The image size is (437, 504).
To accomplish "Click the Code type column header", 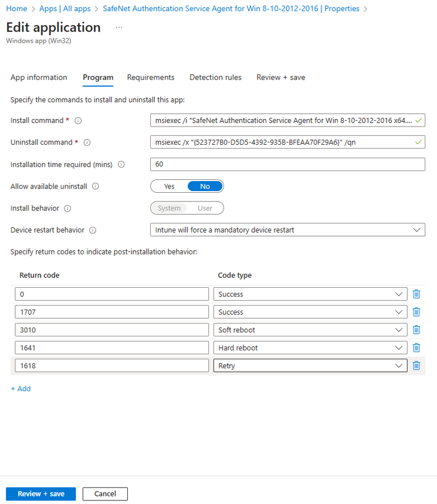I will tap(235, 275).
